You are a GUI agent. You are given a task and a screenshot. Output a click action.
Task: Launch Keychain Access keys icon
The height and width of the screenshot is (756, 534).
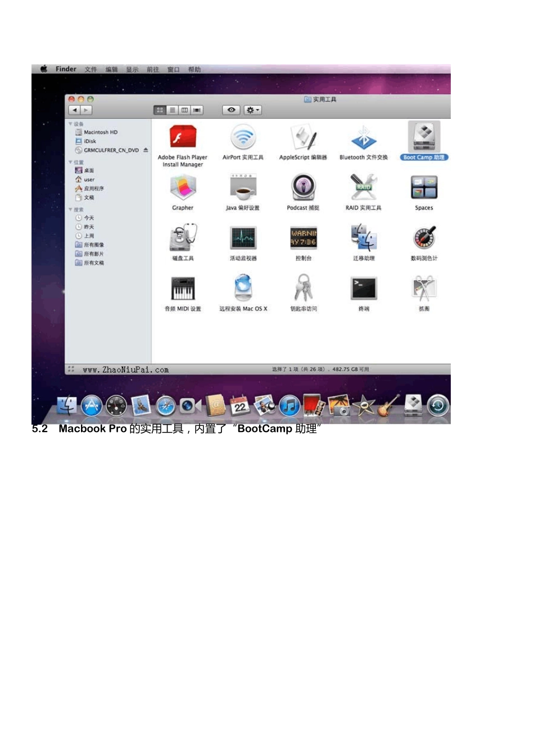(x=304, y=288)
